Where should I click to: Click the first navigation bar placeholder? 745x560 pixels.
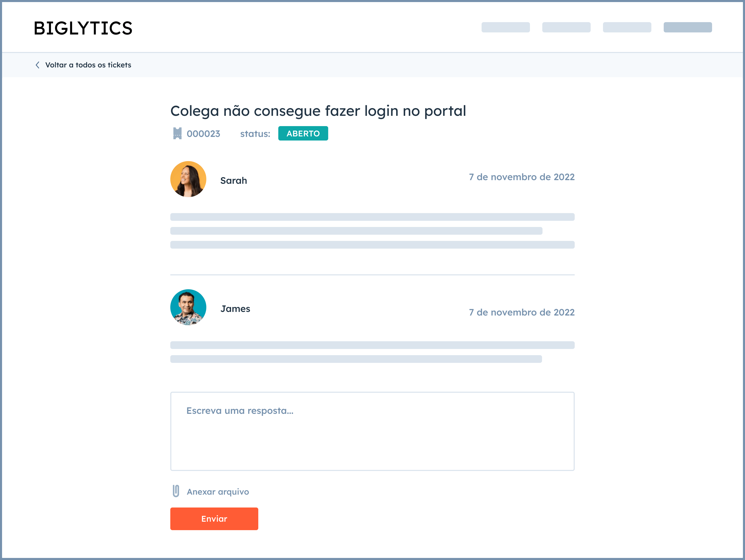506,27
